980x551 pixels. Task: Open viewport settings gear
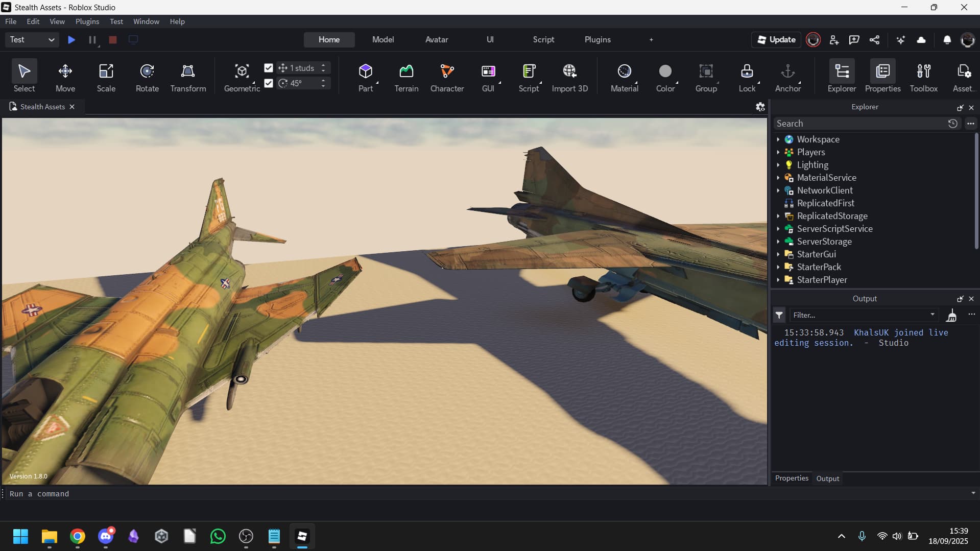pos(760,107)
